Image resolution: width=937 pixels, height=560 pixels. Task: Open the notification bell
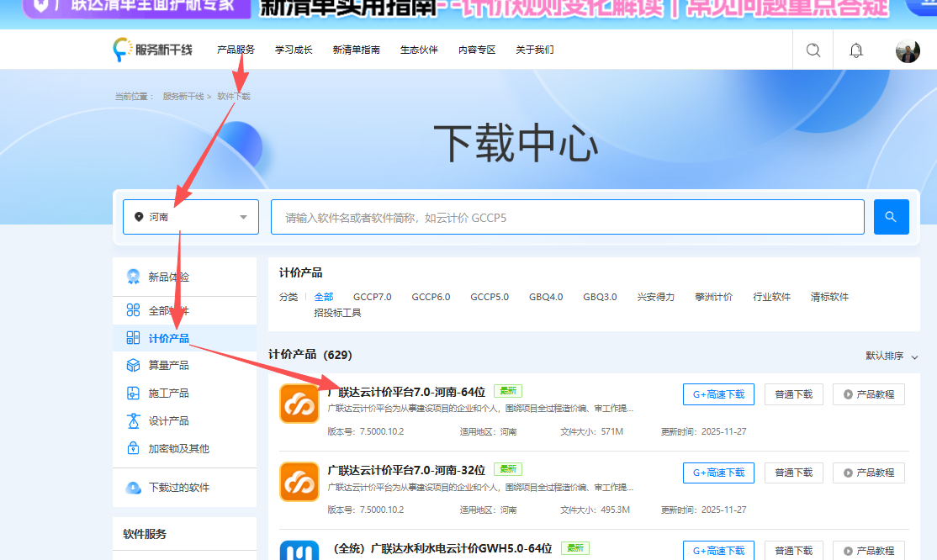[x=855, y=50]
